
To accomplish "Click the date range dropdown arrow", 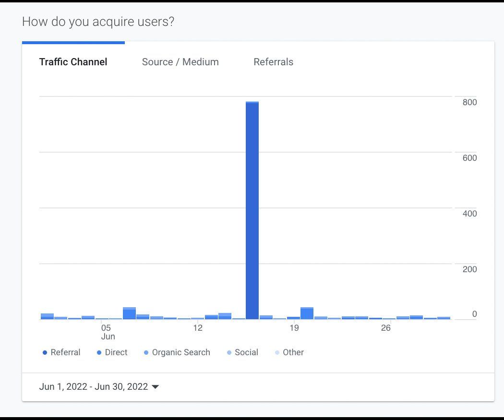I will coord(155,387).
